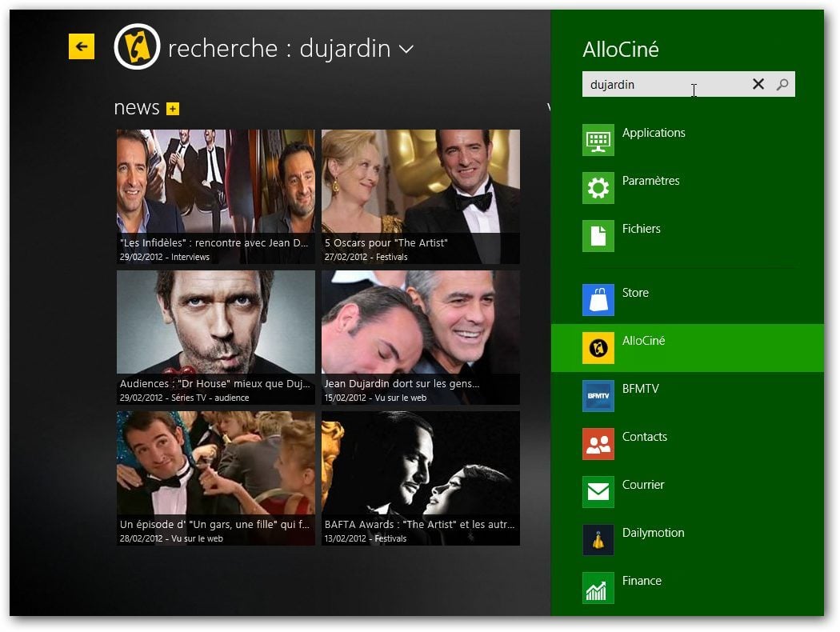Click the Finance chart icon
This screenshot has height=632, width=840.
coord(598,588)
